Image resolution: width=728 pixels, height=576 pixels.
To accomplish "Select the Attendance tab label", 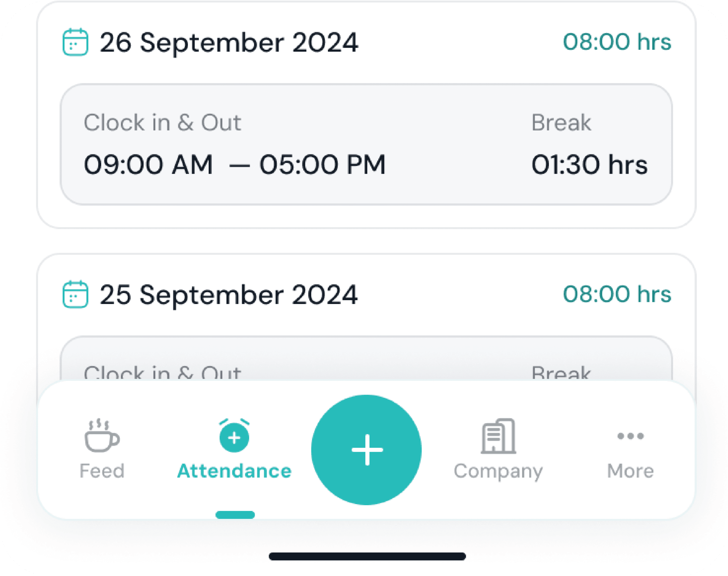I will (234, 471).
